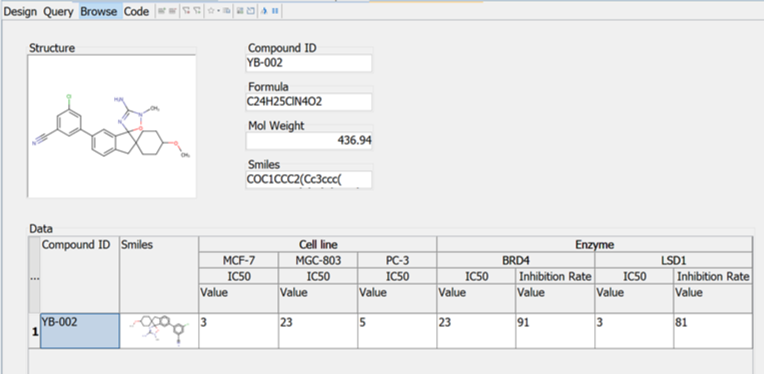This screenshot has width=764, height=375.
Task: Click the ellipsis row selector column header
Action: click(x=34, y=275)
